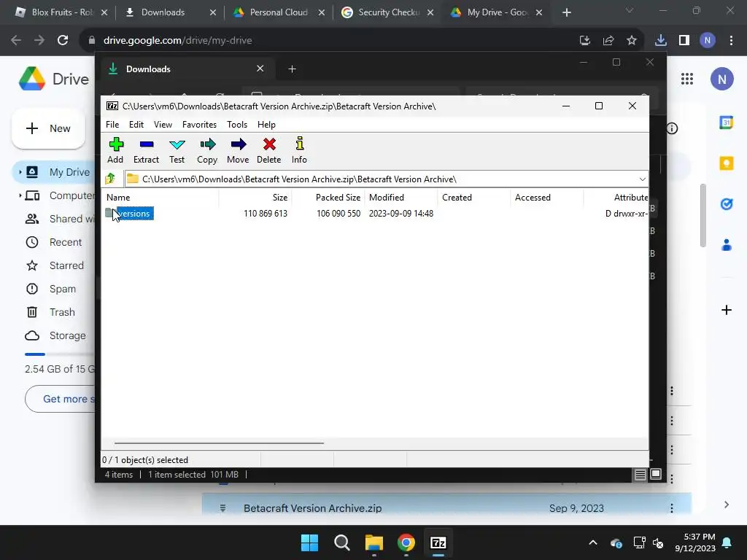Open Google Keep side panel
Screen dimensions: 747x560
(x=727, y=163)
